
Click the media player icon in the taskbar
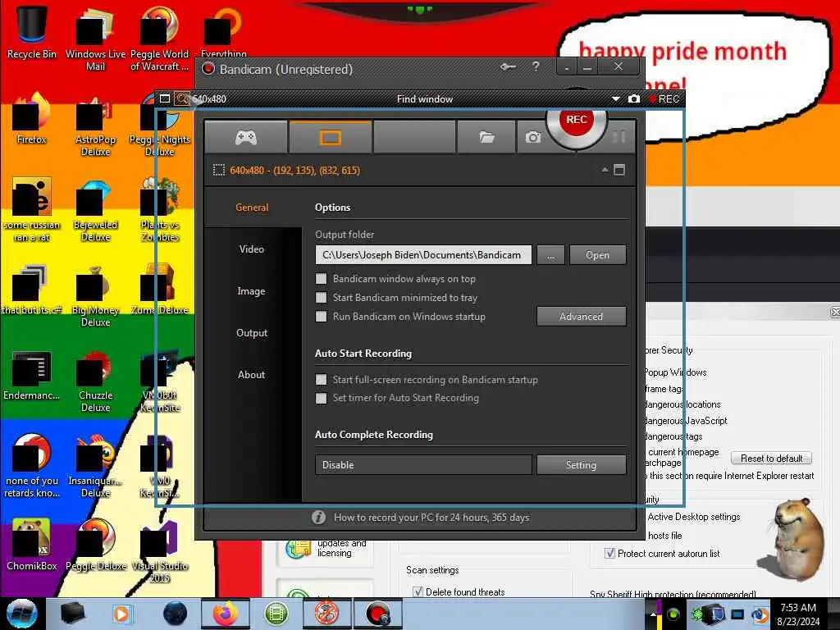(122, 614)
